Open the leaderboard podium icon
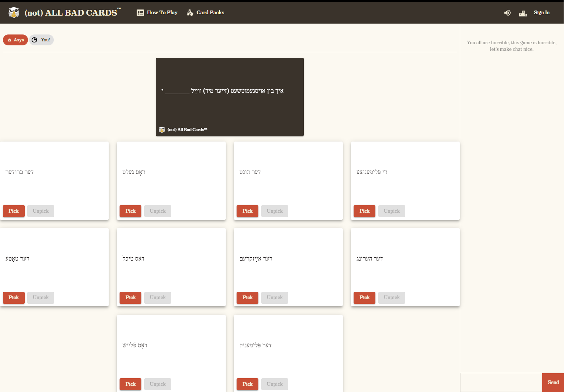Viewport: 564px width, 392px height. pyautogui.click(x=523, y=13)
